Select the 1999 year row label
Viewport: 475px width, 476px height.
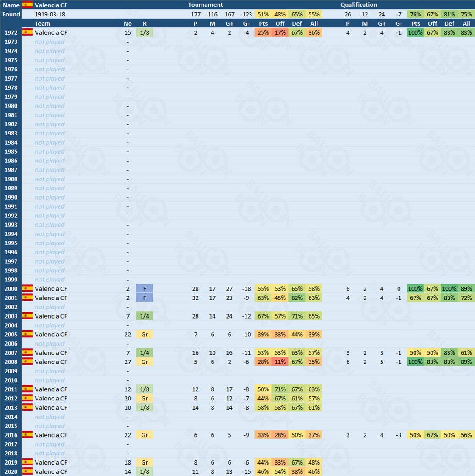pyautogui.click(x=11, y=280)
